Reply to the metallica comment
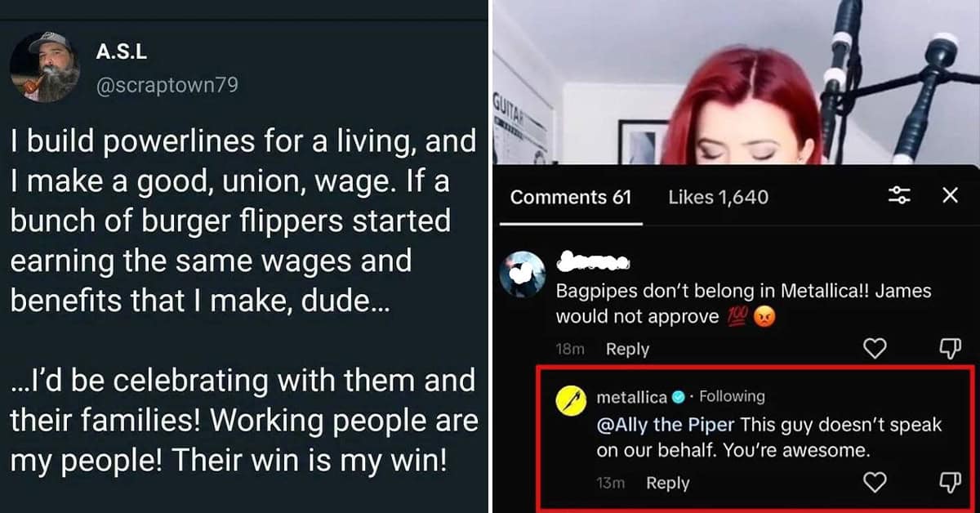This screenshot has height=513, width=980. tap(667, 483)
